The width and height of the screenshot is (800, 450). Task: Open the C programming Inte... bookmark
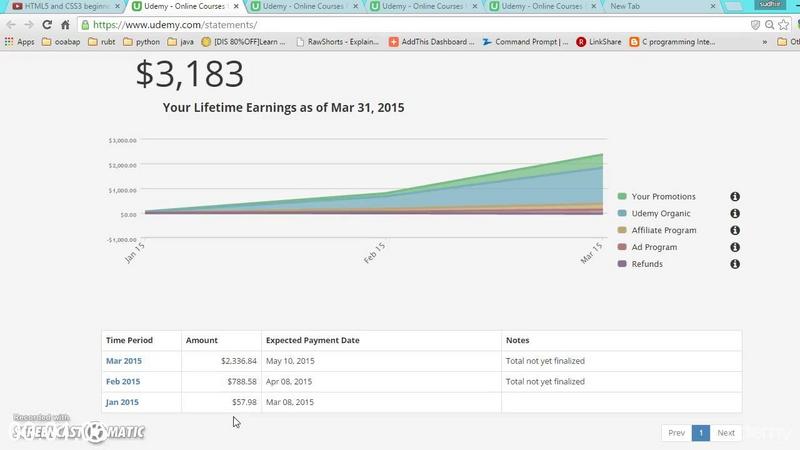672,42
